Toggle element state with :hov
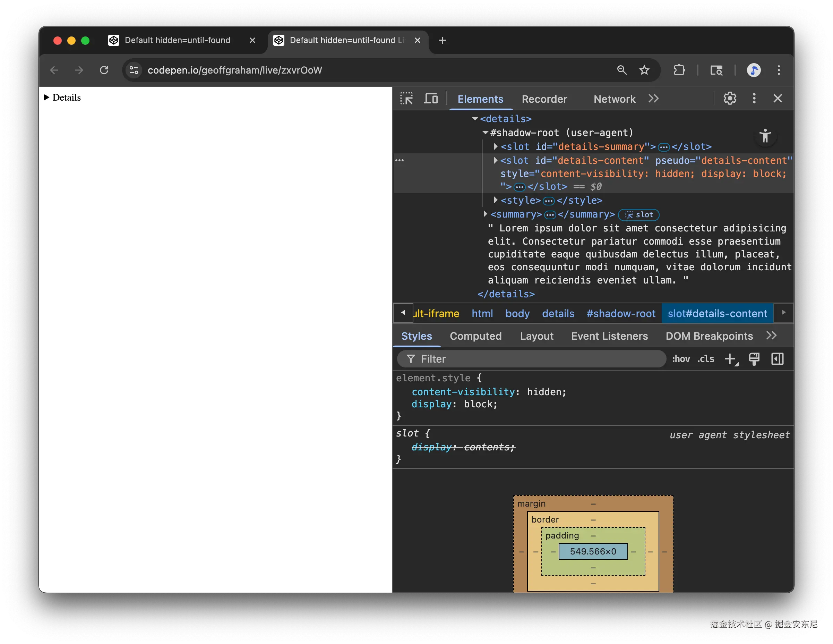The image size is (833, 644). point(681,359)
